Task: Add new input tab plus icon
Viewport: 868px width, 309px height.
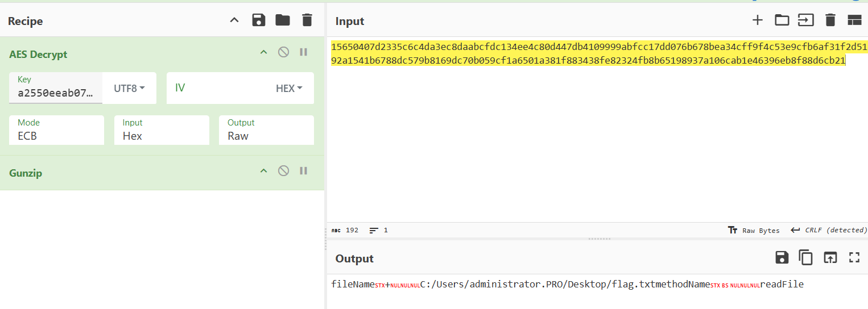Action: (x=758, y=20)
